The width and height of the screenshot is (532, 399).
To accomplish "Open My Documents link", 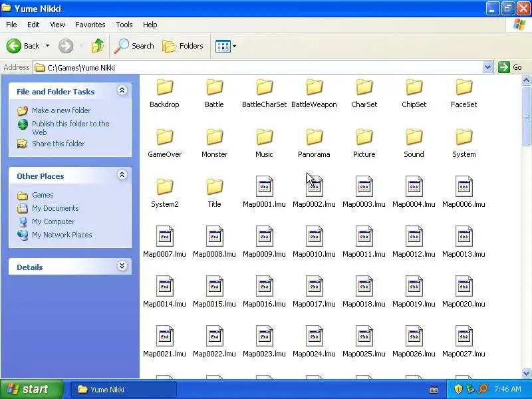I will pos(55,208).
